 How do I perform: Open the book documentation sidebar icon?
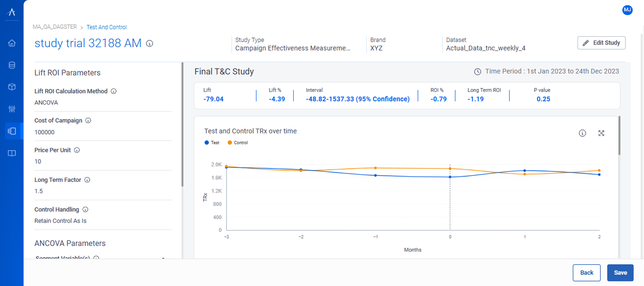coord(12,153)
